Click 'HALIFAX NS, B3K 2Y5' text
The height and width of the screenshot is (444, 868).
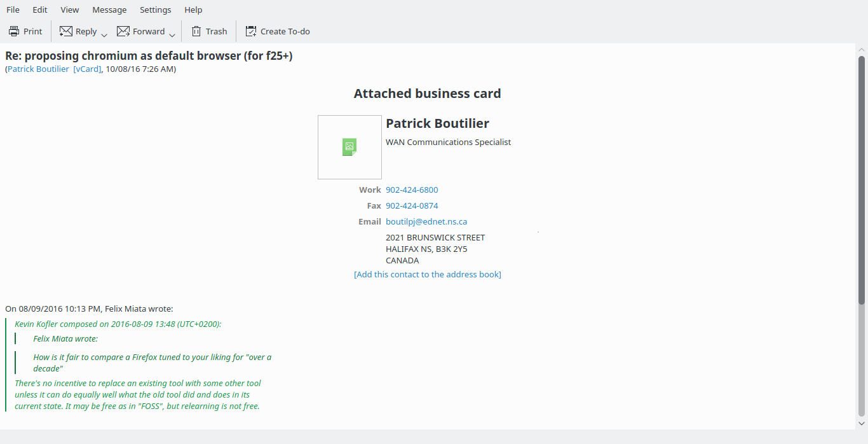[x=426, y=249]
